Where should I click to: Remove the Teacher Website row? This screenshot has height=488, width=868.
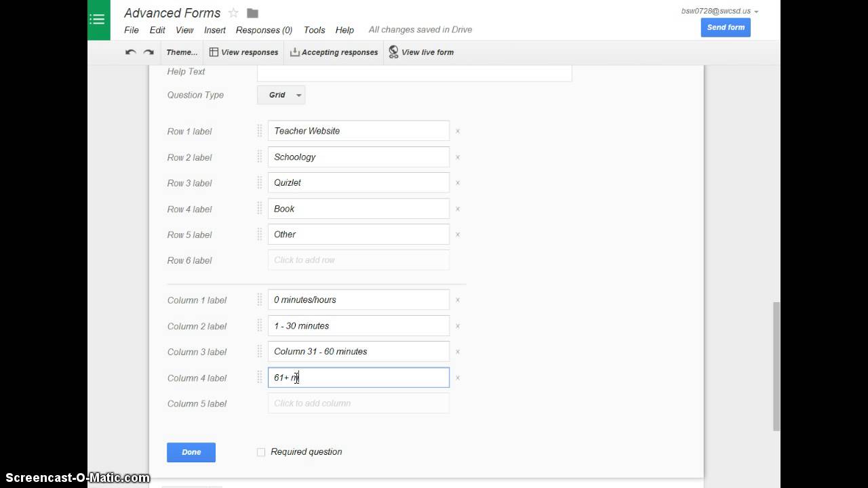(x=458, y=131)
